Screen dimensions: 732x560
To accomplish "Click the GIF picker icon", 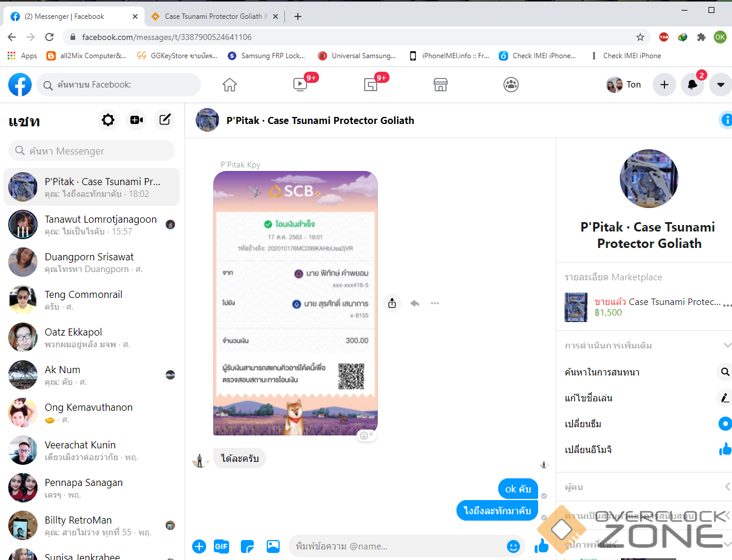I will tap(221, 546).
